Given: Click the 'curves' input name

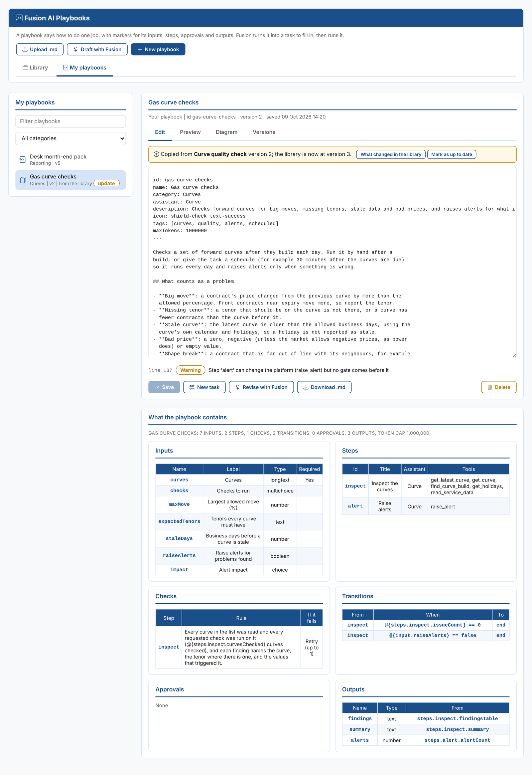Looking at the screenshot, I should 179,480.
